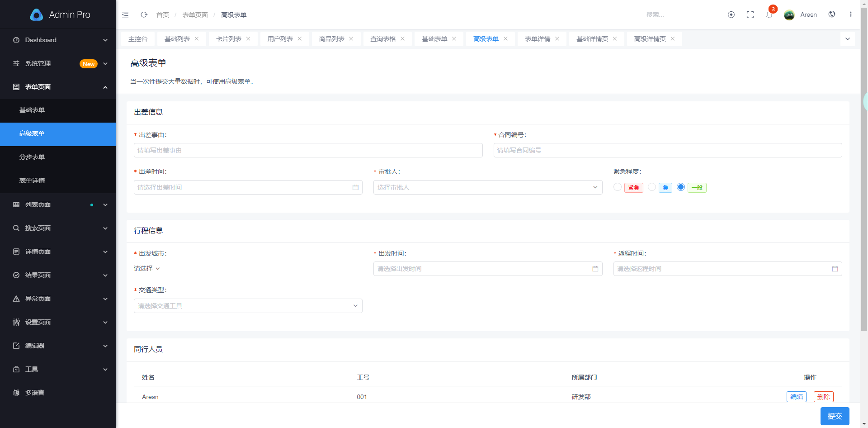
Task: Expand the Dashboard sidebar menu
Action: click(58, 40)
